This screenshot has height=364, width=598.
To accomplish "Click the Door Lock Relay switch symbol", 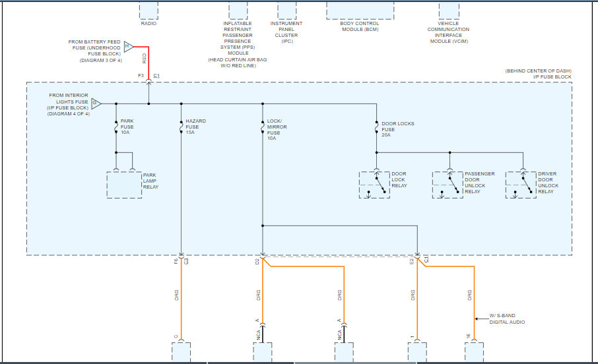I will tap(374, 185).
